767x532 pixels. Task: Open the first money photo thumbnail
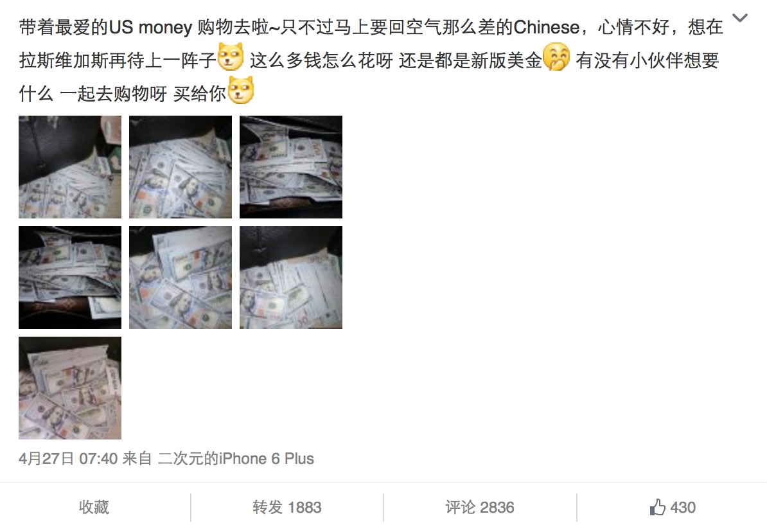coord(70,167)
